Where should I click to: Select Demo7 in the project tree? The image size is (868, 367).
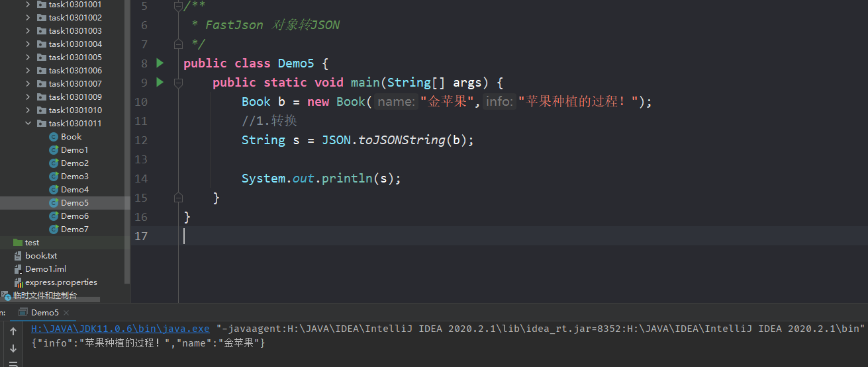coord(75,229)
